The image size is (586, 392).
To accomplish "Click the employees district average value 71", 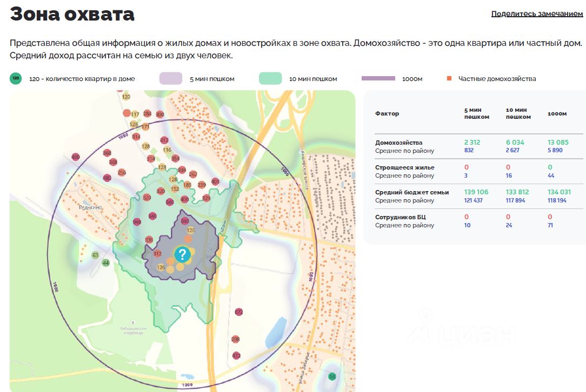I will (550, 225).
